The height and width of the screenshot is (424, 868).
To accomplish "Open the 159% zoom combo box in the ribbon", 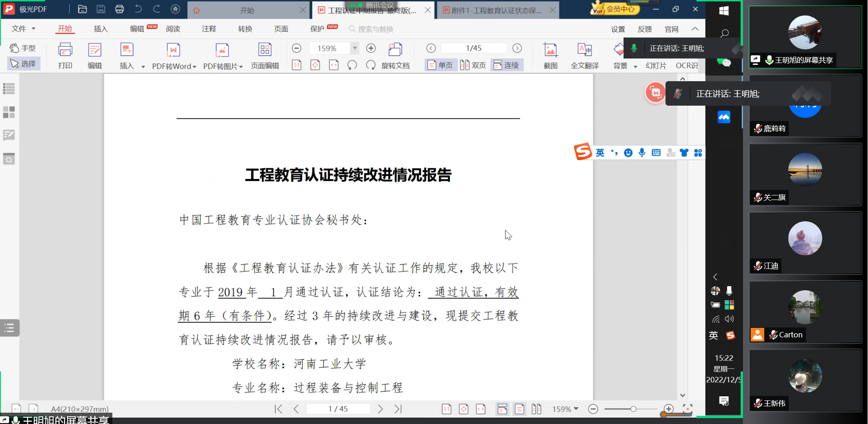I will click(334, 48).
